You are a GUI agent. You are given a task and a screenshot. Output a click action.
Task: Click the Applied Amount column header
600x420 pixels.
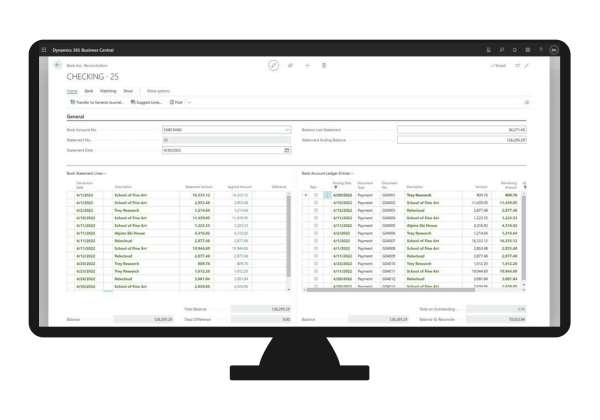[239, 187]
